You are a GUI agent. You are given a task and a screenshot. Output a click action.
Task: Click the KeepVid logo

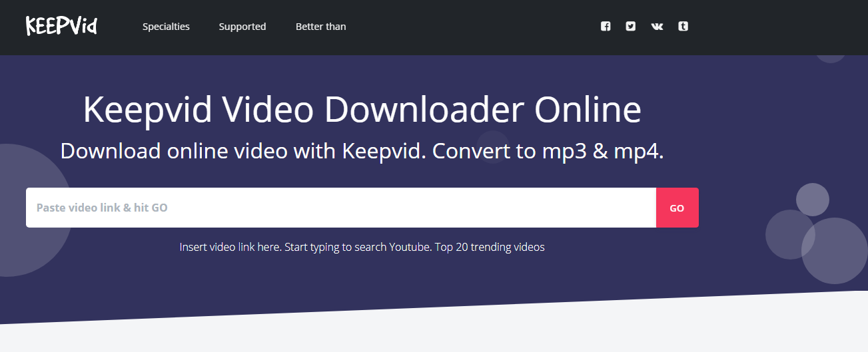(x=61, y=26)
